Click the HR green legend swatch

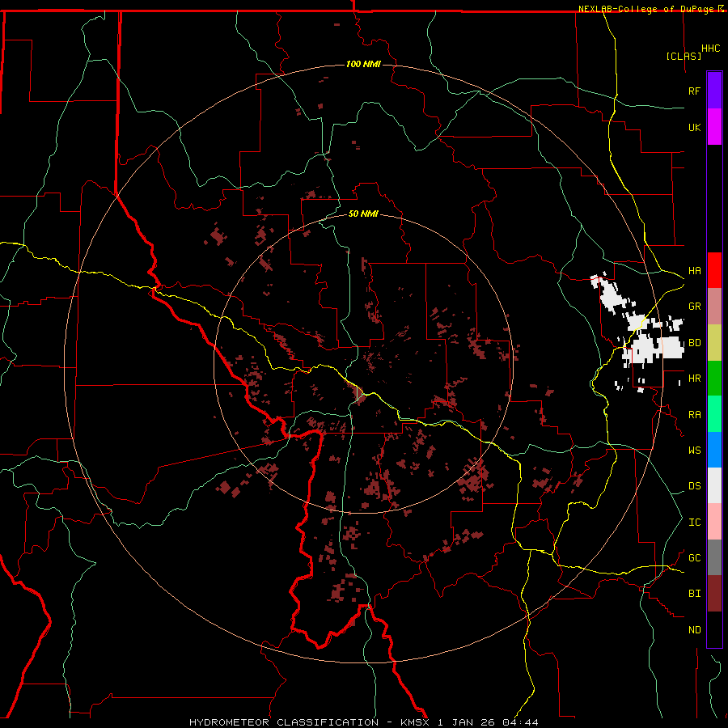point(714,379)
